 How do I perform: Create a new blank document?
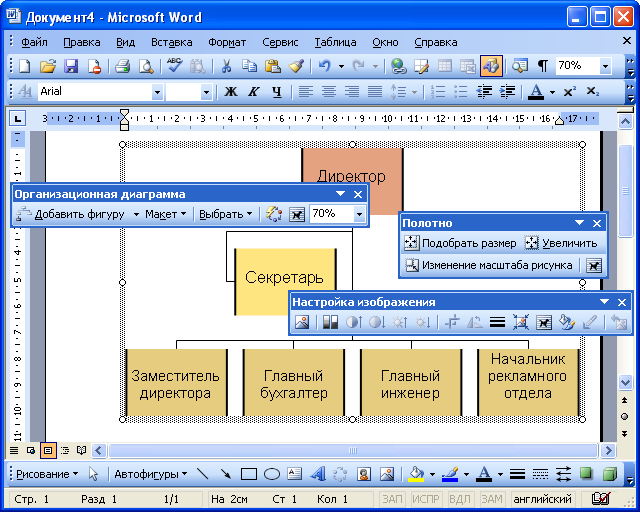(24, 66)
